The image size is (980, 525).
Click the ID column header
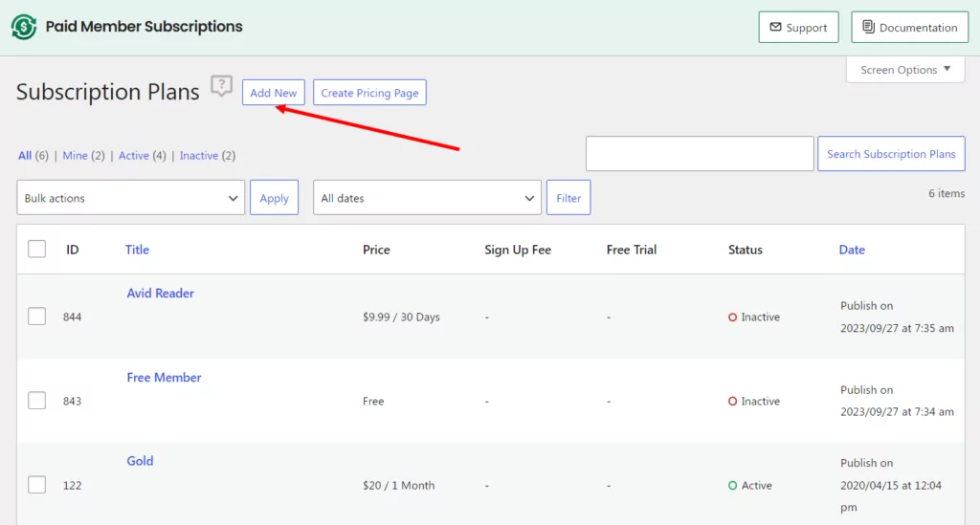pos(73,250)
